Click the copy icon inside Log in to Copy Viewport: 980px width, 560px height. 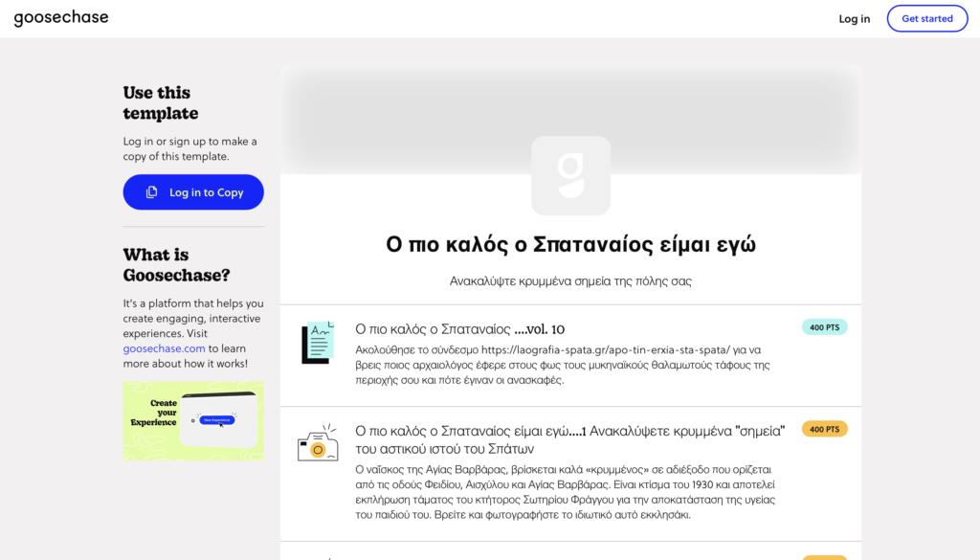click(151, 192)
